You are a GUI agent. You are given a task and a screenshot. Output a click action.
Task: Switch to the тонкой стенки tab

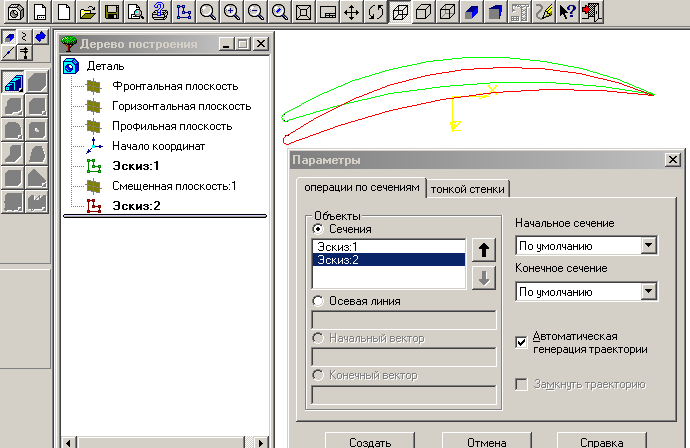[x=467, y=189]
